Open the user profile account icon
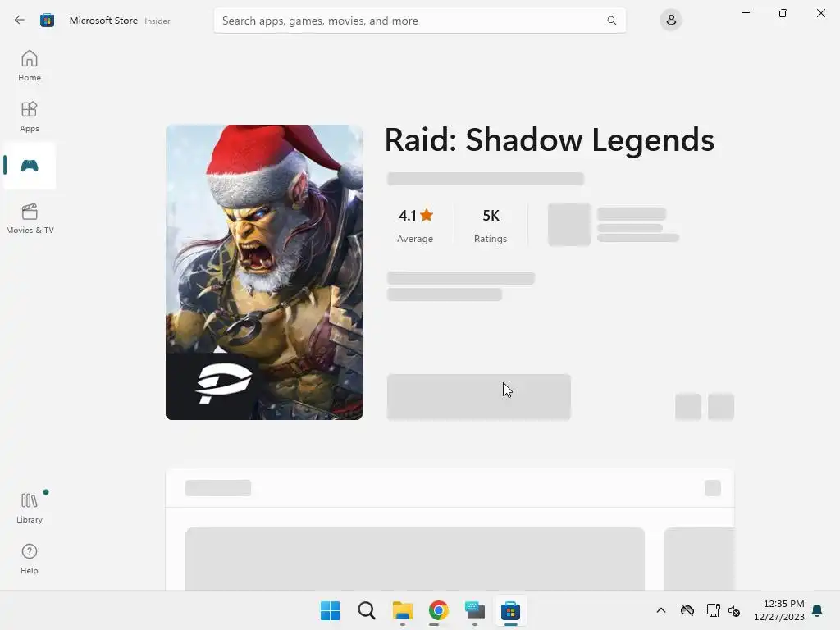Image resolution: width=840 pixels, height=630 pixels. [671, 21]
